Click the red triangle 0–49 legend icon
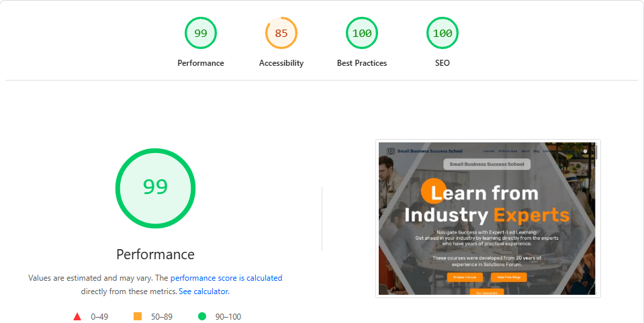 coord(77,316)
